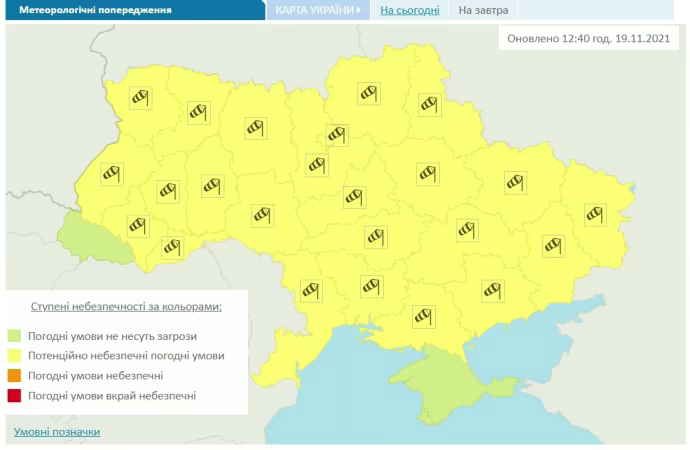Click the wind warning icon in Chernihiv region
The width and height of the screenshot is (690, 450).
[371, 93]
